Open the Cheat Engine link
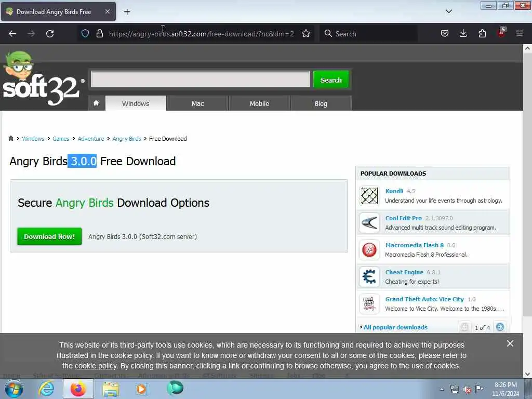532x399 pixels. [404, 272]
